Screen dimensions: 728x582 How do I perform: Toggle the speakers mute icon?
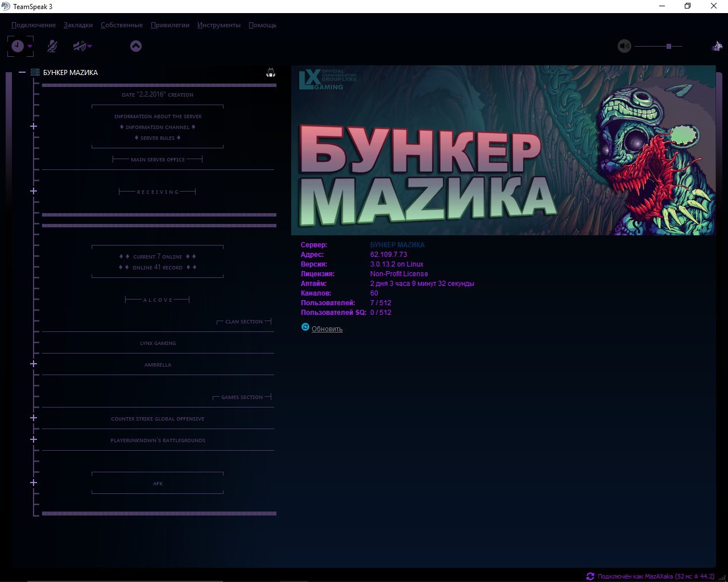click(x=80, y=46)
